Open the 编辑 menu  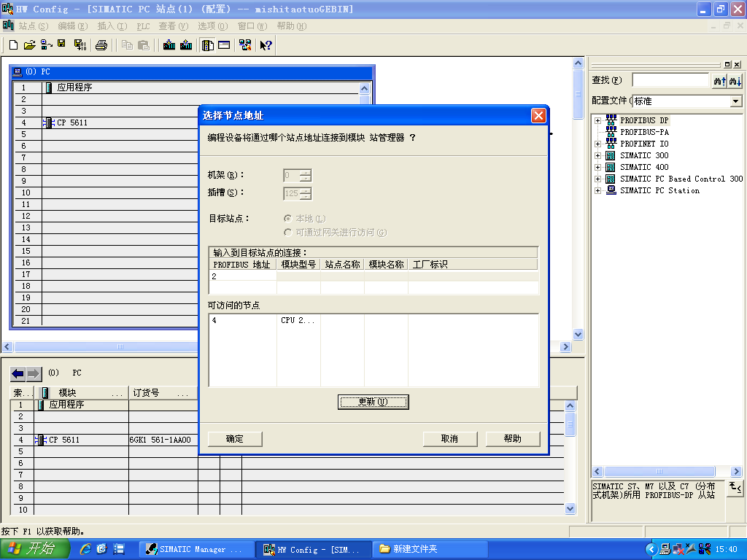(x=73, y=26)
